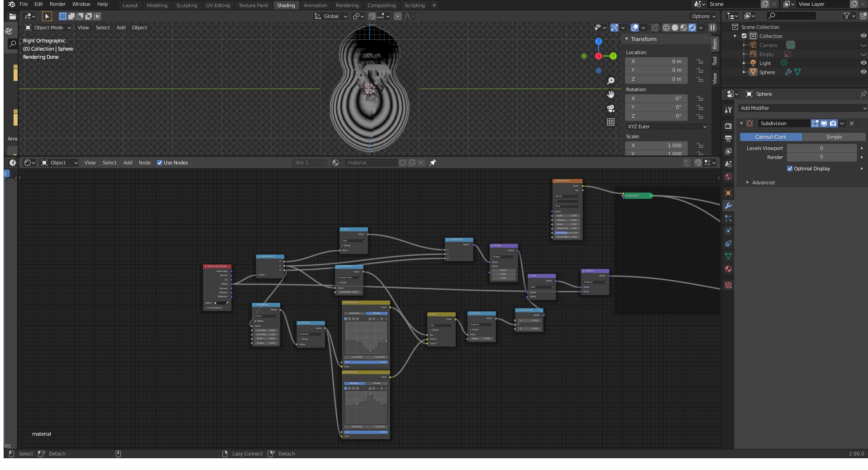Open the Particles properties tab icon

point(728,218)
